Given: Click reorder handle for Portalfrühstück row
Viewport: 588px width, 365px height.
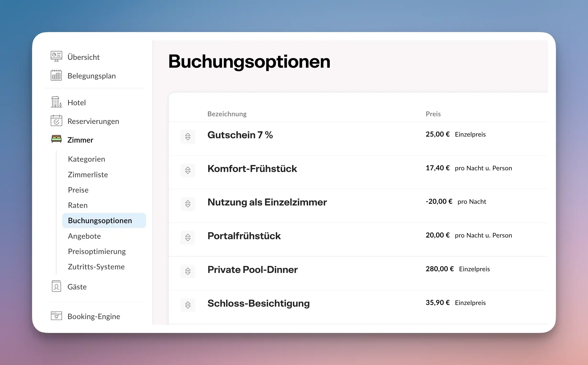Looking at the screenshot, I should [x=188, y=237].
